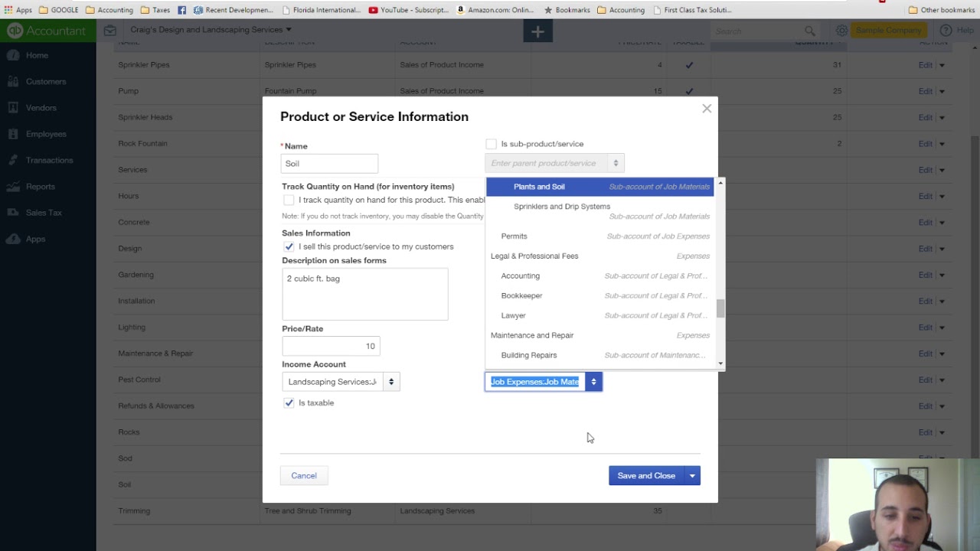This screenshot has height=551, width=980.
Task: Click the Customers sidebar icon
Action: pos(13,81)
